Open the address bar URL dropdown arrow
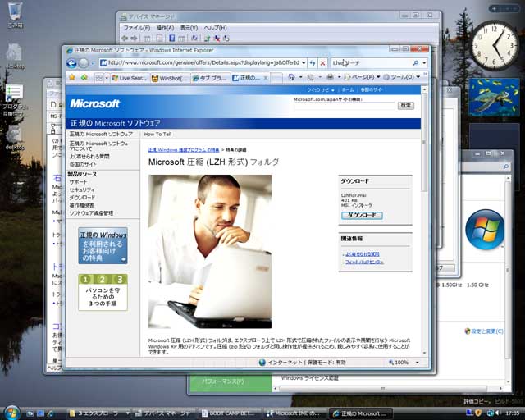The height and width of the screenshot is (420, 525). (x=304, y=63)
